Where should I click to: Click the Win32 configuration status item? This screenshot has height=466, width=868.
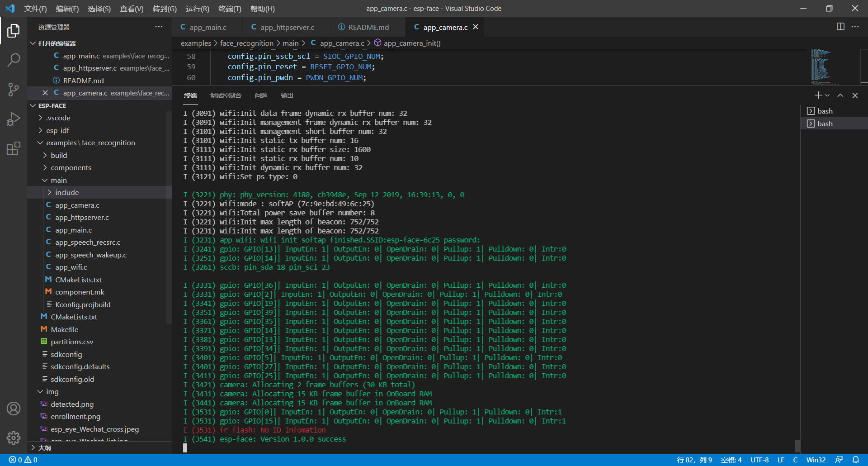[x=816, y=460]
